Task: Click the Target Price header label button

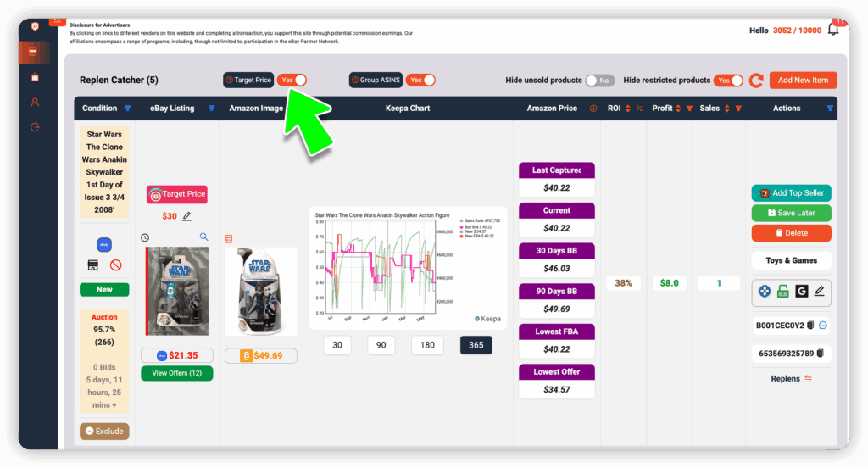Action: [x=248, y=81]
